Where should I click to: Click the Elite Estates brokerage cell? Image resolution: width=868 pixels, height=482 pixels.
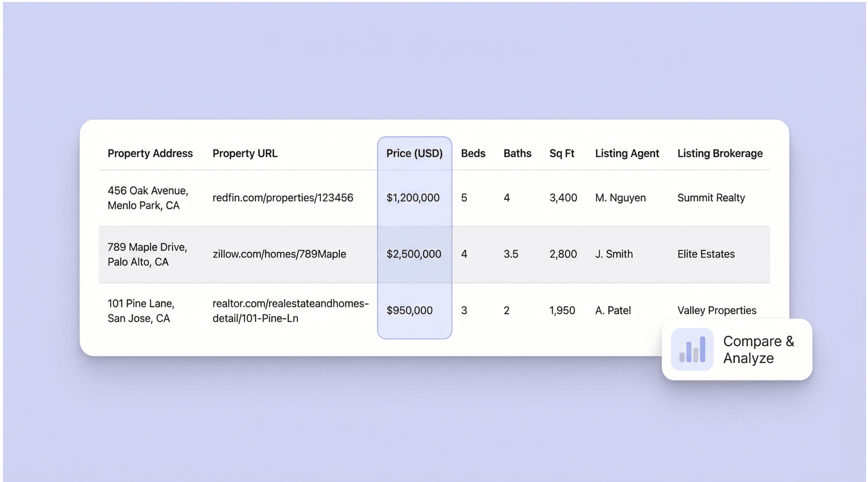coord(706,254)
